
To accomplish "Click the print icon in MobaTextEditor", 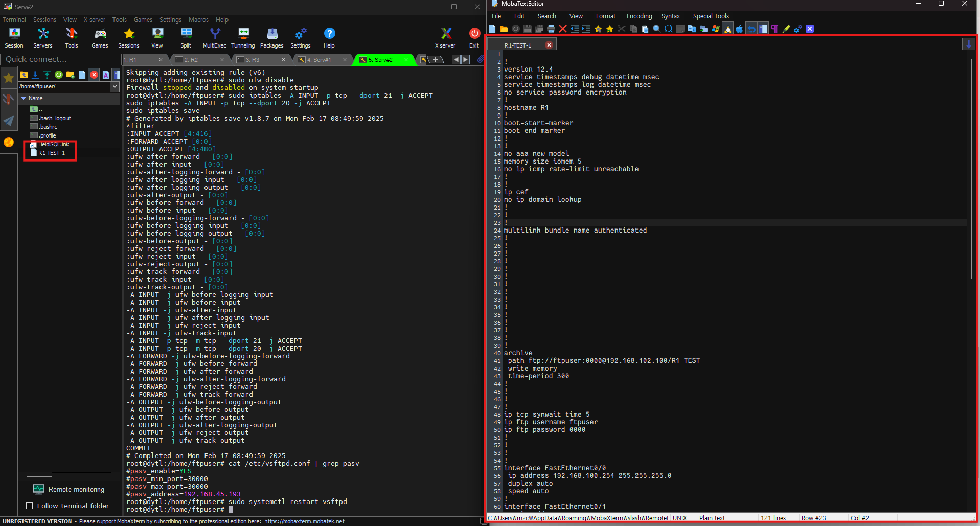I will (x=551, y=29).
